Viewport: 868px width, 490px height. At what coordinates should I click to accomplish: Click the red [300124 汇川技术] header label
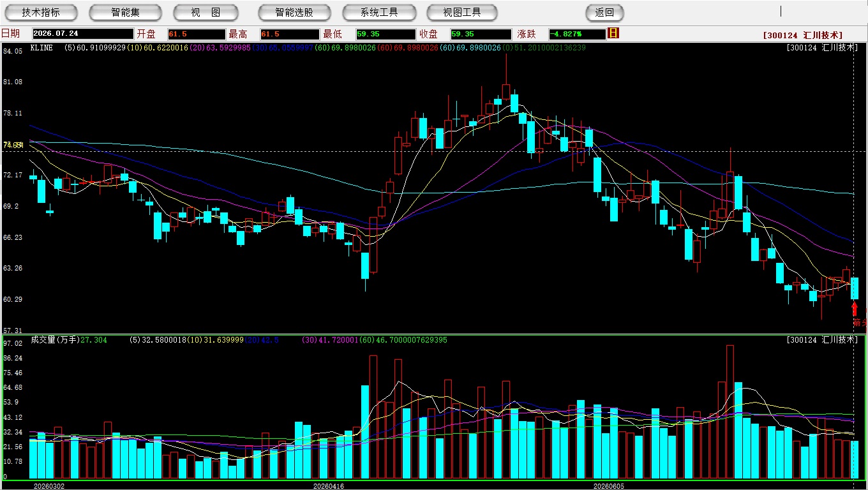click(x=803, y=35)
